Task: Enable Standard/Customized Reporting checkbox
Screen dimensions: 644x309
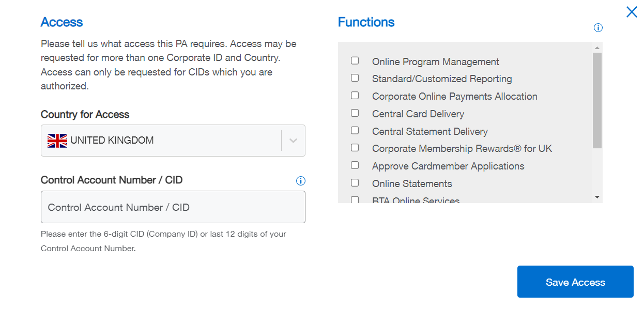Action: pos(355,78)
